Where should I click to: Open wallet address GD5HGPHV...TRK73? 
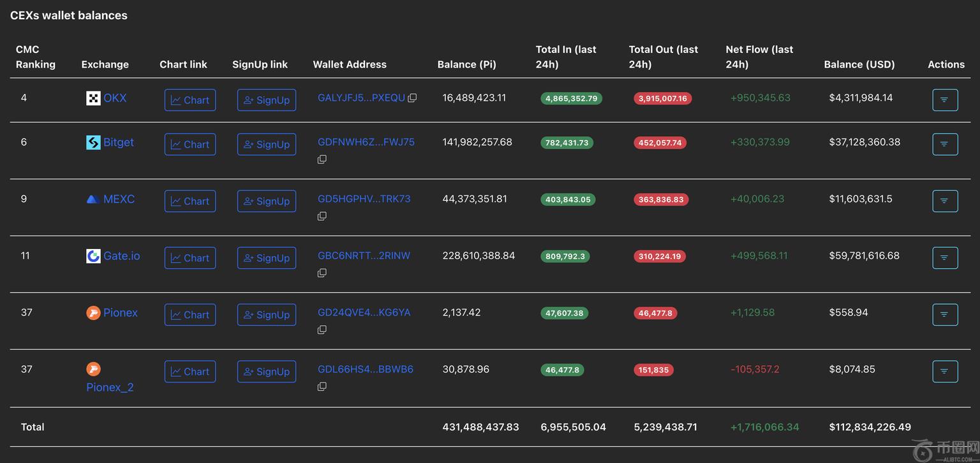pyautogui.click(x=364, y=199)
